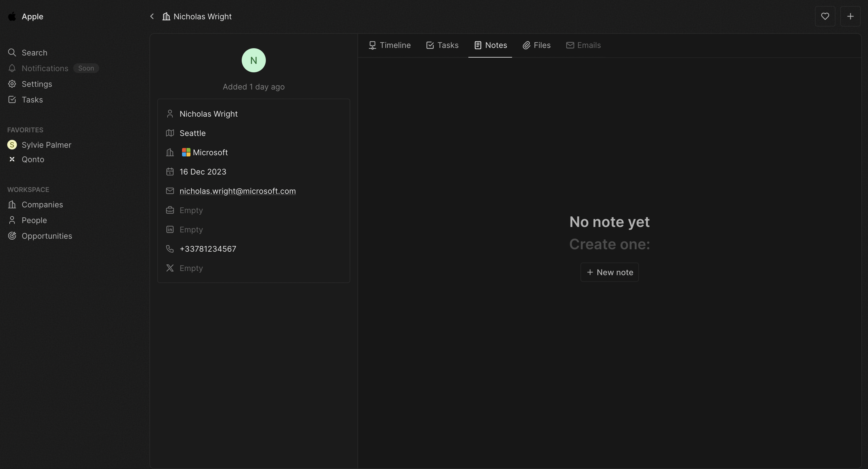Click the Search magnifier icon in sidebar
The width and height of the screenshot is (868, 469).
click(x=12, y=52)
